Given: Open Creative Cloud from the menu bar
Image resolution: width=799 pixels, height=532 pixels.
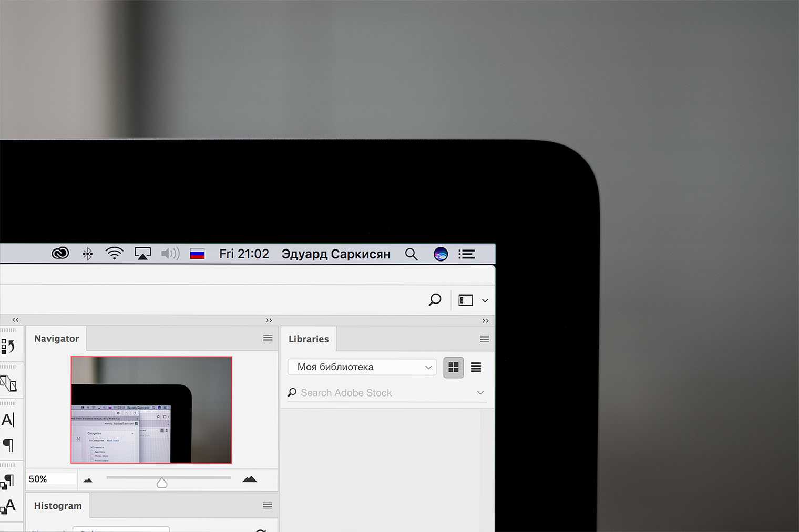Looking at the screenshot, I should pyautogui.click(x=60, y=254).
